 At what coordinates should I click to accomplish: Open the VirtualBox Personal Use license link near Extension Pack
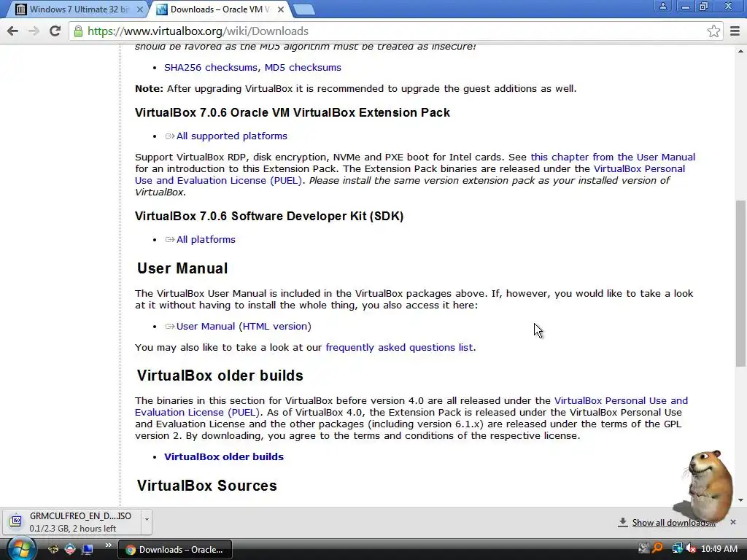click(x=639, y=169)
